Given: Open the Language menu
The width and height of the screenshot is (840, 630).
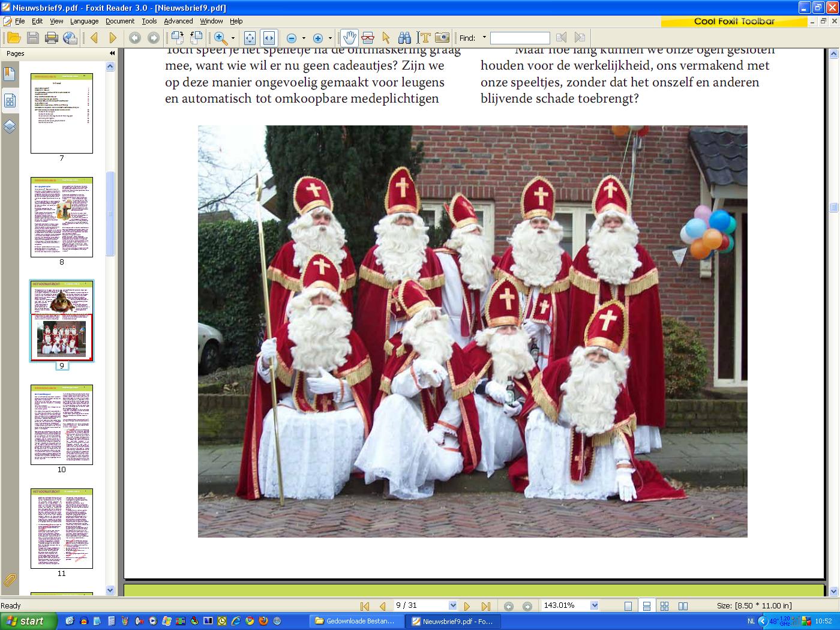Looking at the screenshot, I should 84,21.
